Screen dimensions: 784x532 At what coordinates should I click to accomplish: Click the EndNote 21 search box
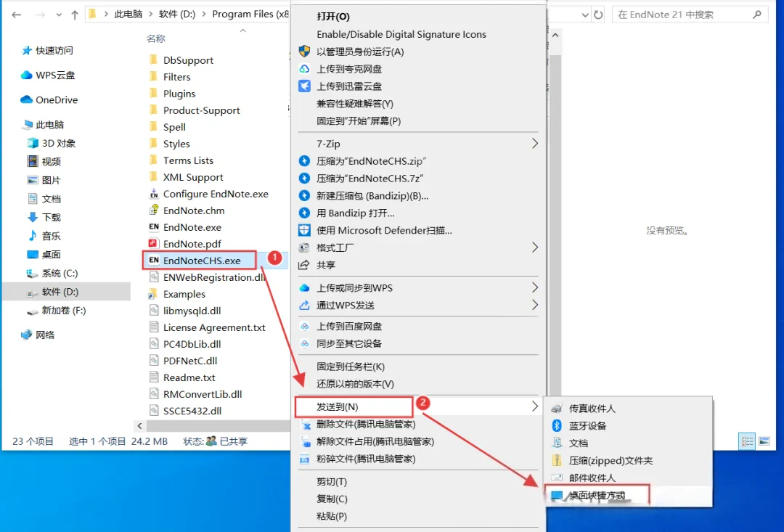pyautogui.click(x=690, y=15)
